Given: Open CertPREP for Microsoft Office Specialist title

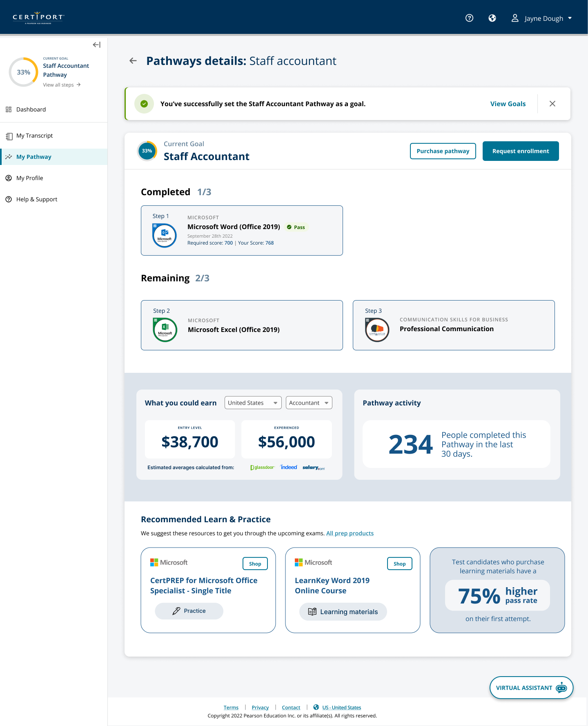Looking at the screenshot, I should coord(204,586).
